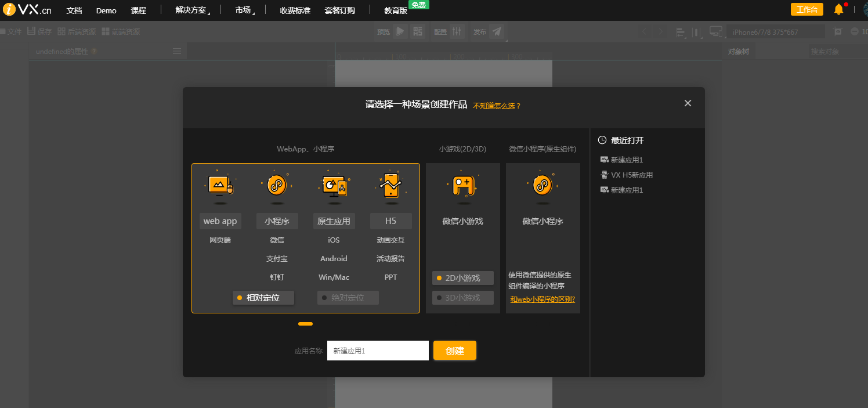Click the 动画交互 text under H5
868x408 pixels.
(x=390, y=240)
